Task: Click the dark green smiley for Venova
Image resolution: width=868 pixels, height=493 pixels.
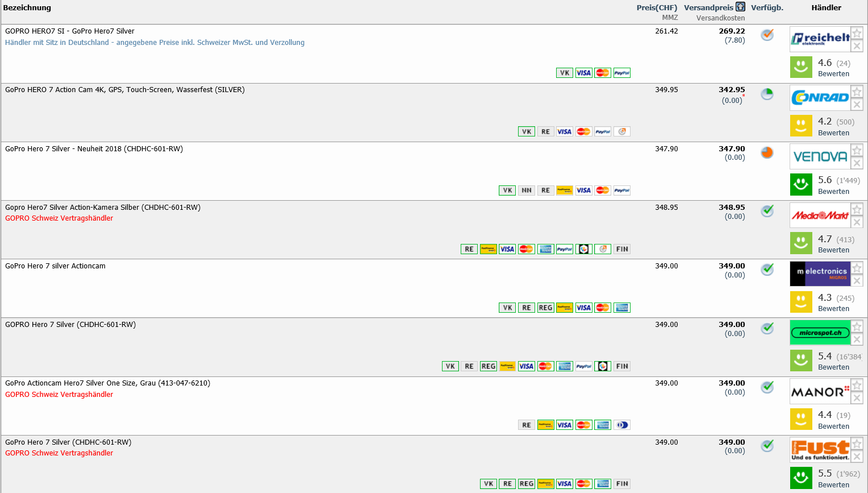Action: [x=801, y=184]
